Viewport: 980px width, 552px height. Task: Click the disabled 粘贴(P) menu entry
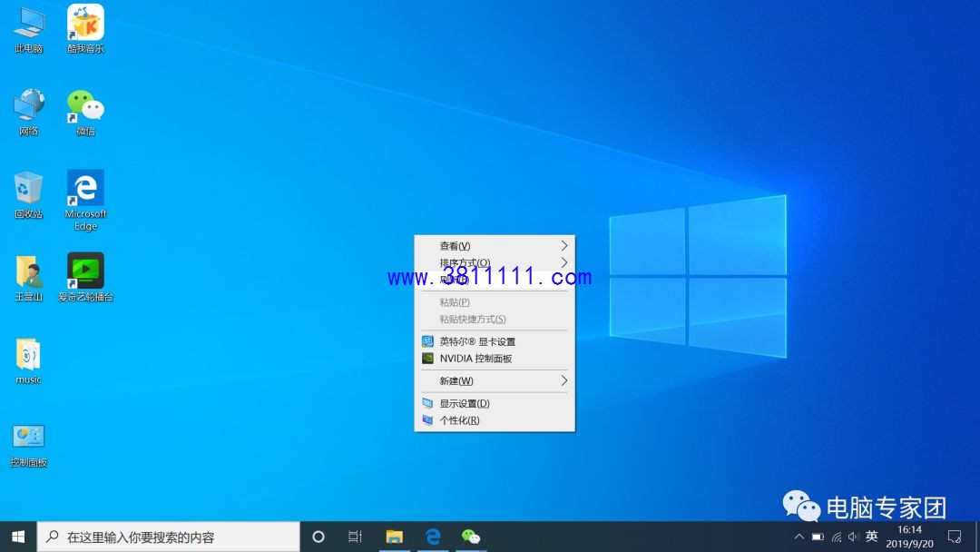(x=495, y=302)
